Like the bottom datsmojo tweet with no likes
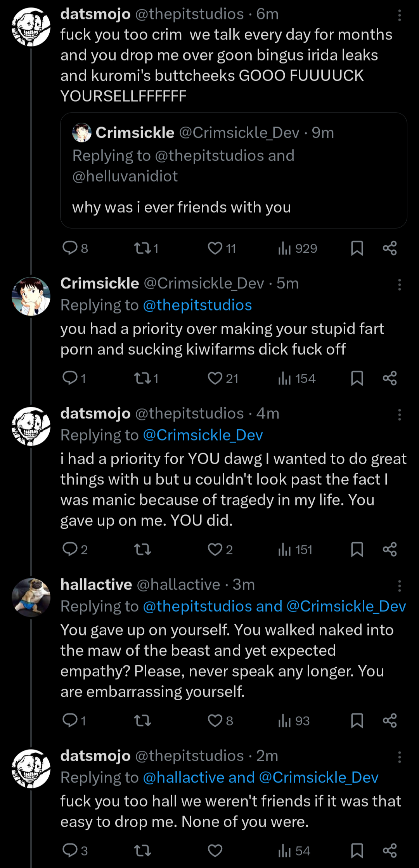 pyautogui.click(x=215, y=851)
